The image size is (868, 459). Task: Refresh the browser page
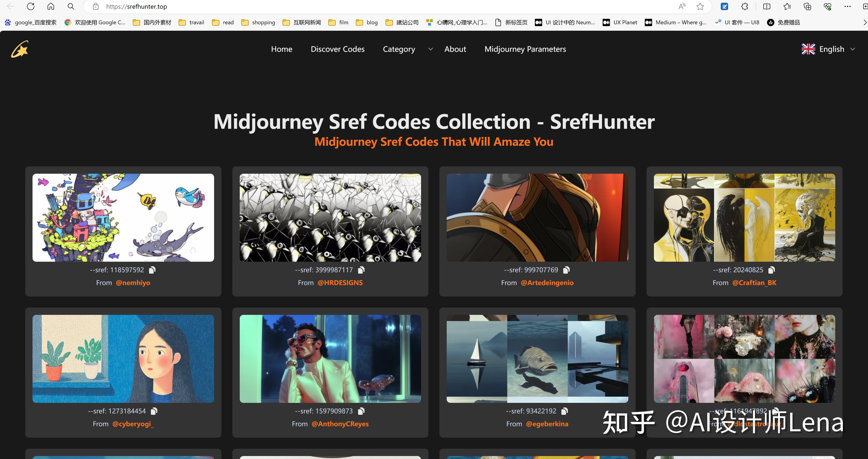[x=31, y=6]
